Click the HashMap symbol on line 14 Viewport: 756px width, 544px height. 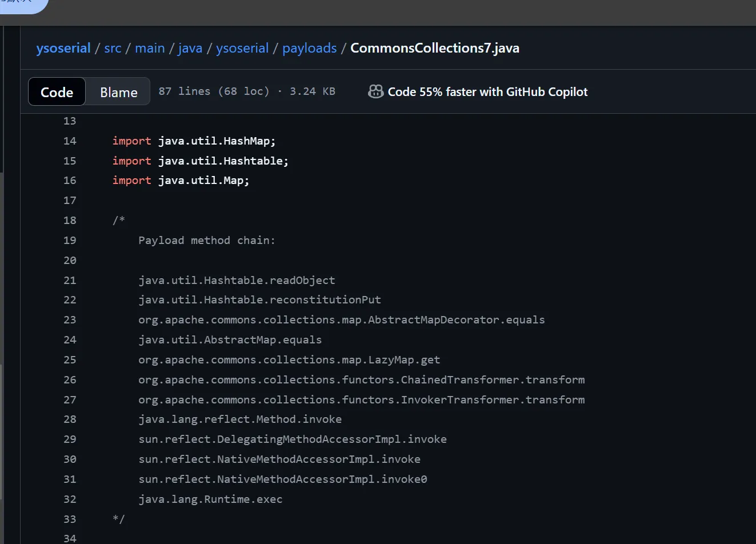click(246, 141)
